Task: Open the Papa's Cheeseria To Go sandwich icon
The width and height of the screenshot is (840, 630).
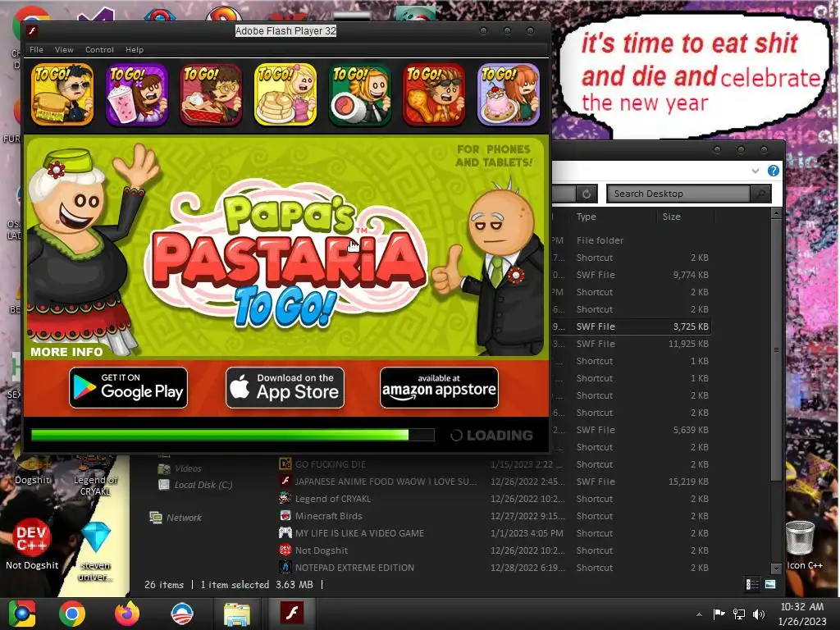Action: 62,94
